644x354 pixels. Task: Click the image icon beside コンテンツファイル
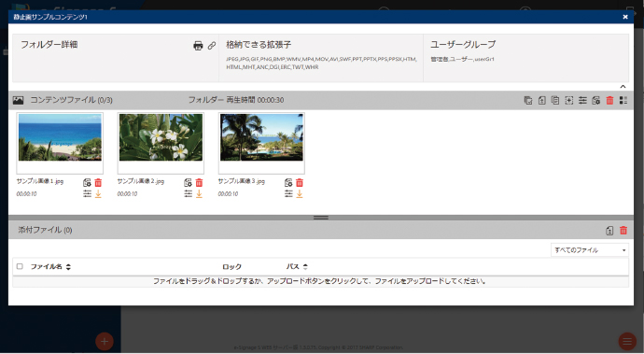(x=18, y=100)
